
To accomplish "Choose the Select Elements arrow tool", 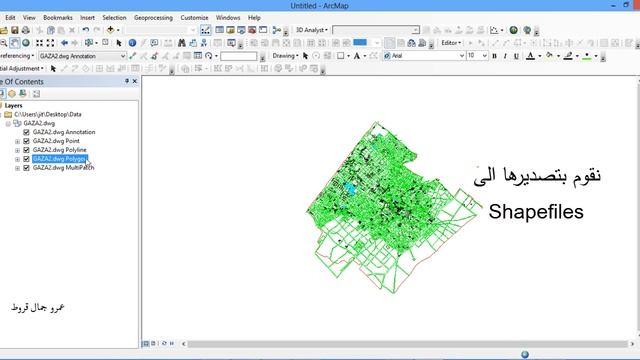I will (119, 43).
